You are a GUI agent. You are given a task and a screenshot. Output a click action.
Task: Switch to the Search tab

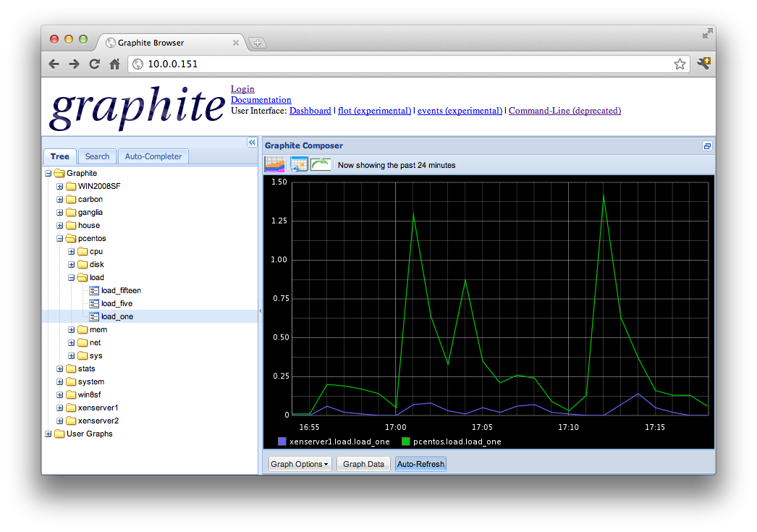click(97, 156)
